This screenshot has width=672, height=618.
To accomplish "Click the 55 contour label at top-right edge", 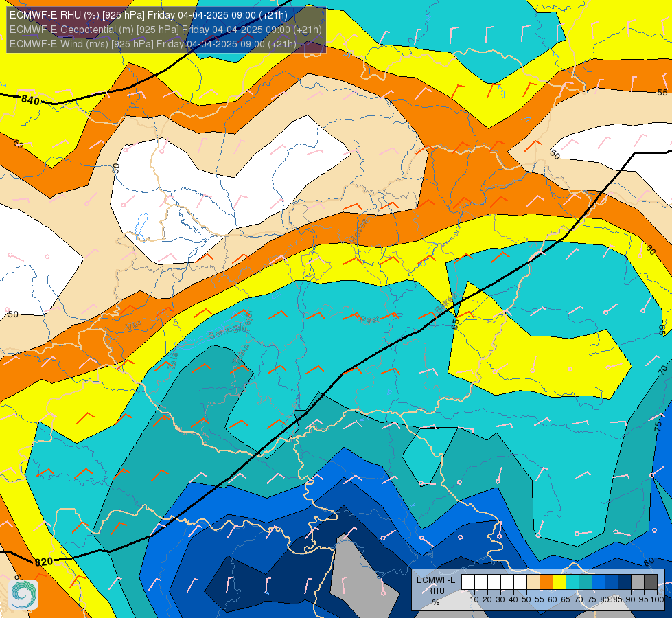I will tap(662, 93).
